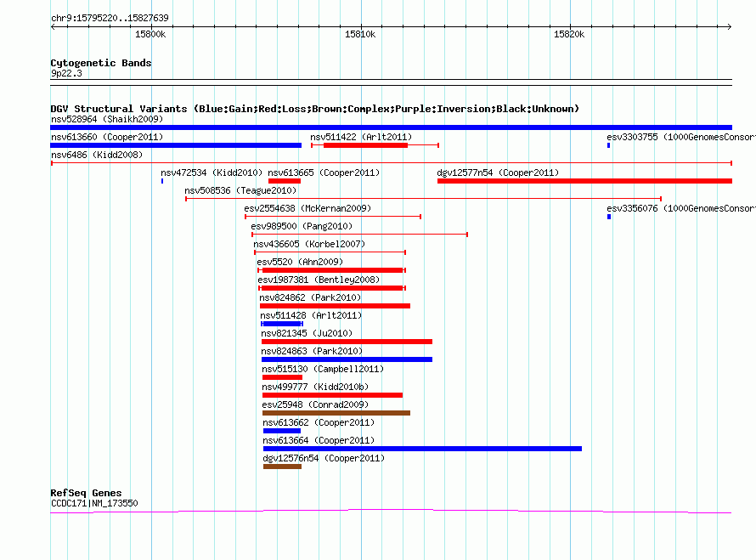This screenshot has width=756, height=560.
Task: Open variant esv3303755 label
Action: pyautogui.click(x=680, y=137)
